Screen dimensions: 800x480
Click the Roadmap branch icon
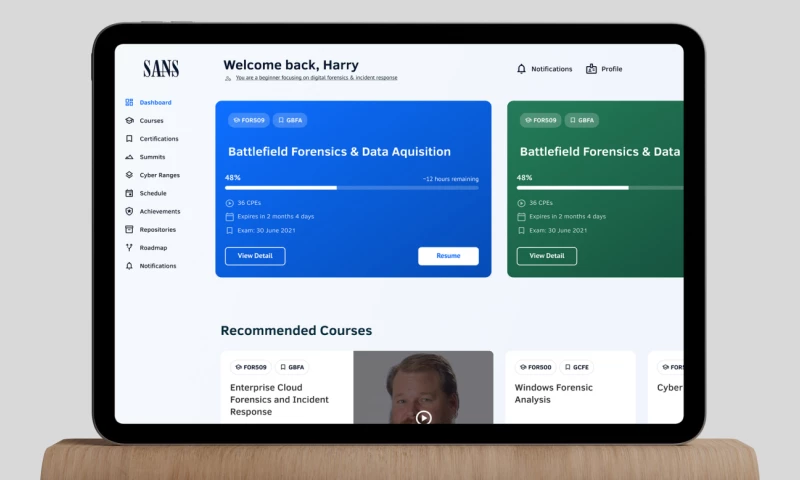129,247
